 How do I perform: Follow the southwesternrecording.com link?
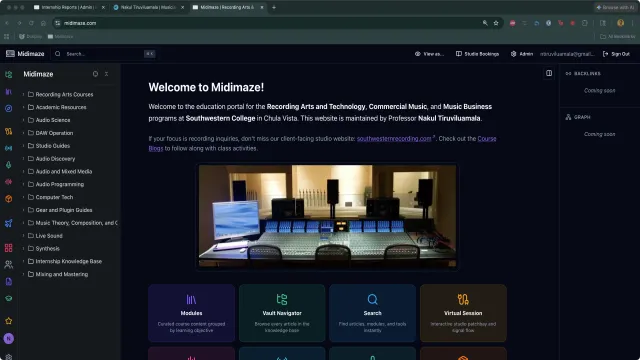point(394,139)
